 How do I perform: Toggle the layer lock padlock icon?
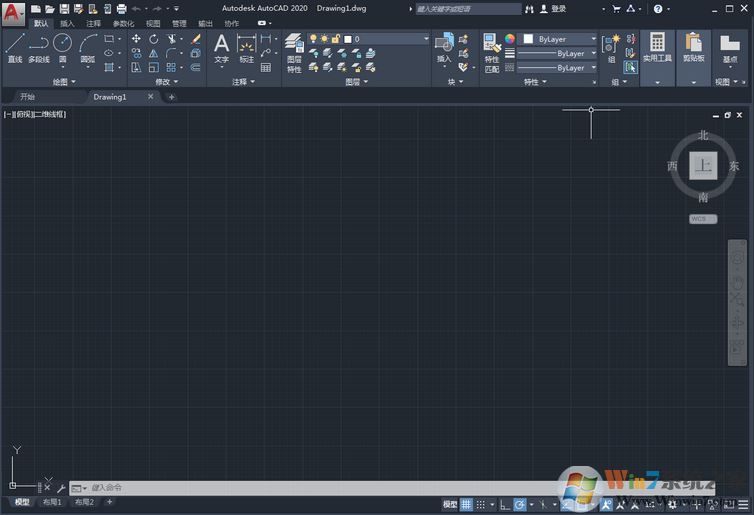tap(336, 38)
